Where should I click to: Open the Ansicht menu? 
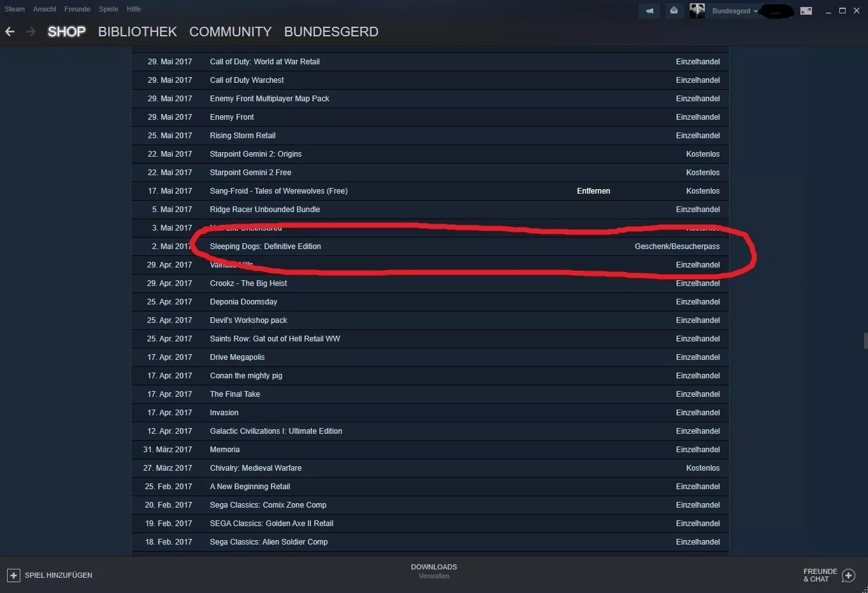click(x=45, y=9)
